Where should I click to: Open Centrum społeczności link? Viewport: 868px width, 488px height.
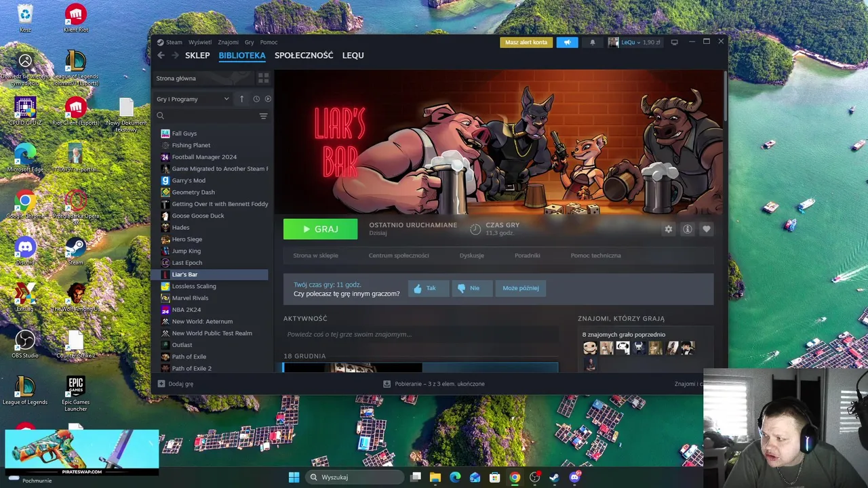(399, 256)
